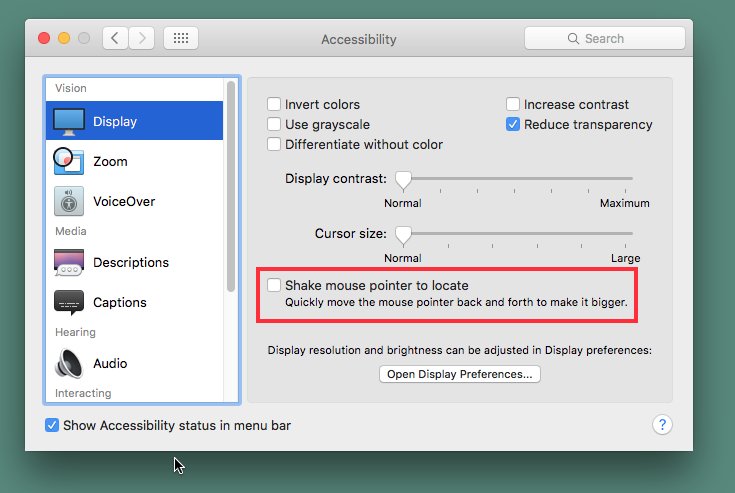Go forward with the right chevron button
The image size is (735, 493).
point(142,38)
